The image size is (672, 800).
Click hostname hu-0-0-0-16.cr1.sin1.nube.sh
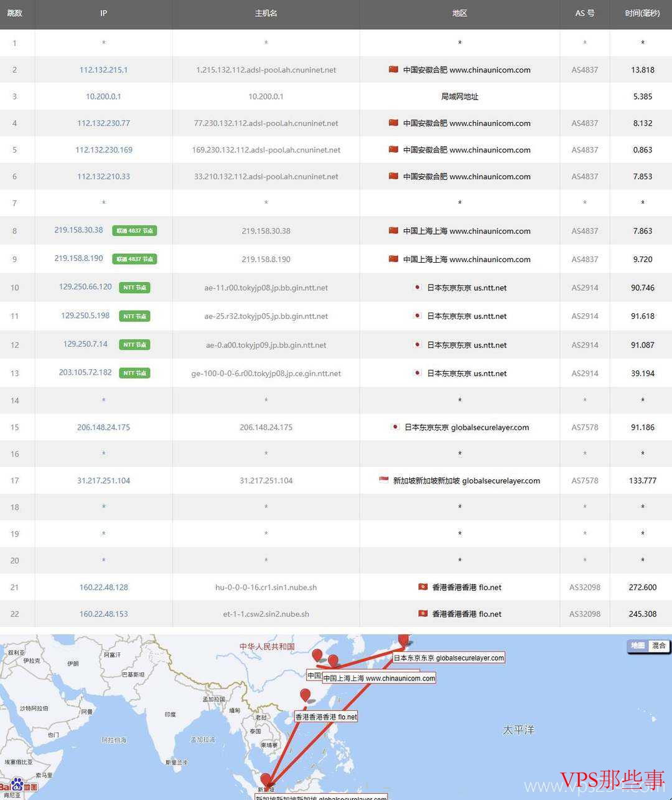coord(266,588)
